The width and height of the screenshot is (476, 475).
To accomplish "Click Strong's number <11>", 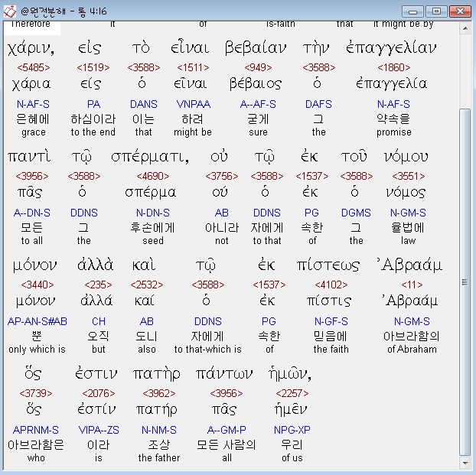I will click(412, 285).
